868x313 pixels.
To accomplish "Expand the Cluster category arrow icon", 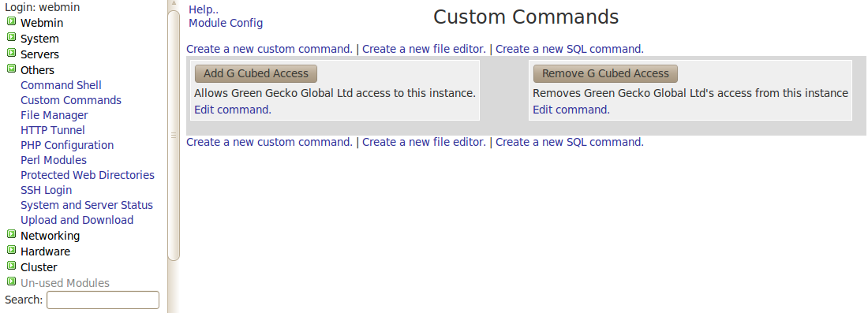I will [11, 266].
